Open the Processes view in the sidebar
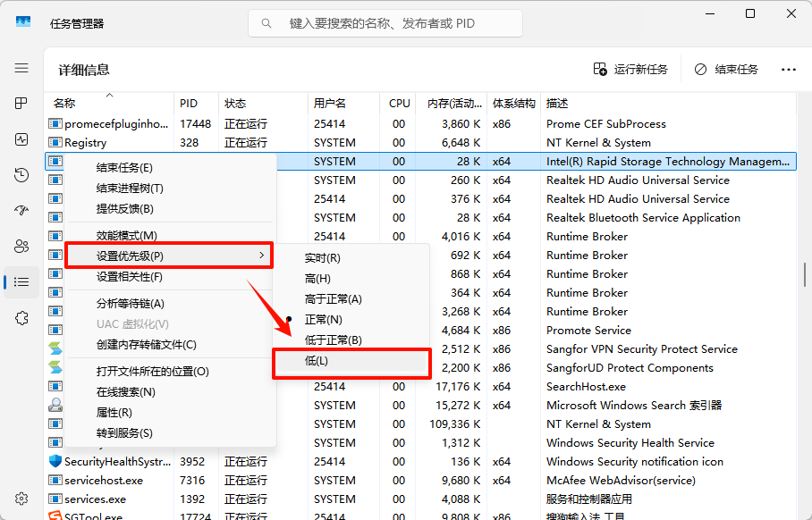 coord(21,103)
